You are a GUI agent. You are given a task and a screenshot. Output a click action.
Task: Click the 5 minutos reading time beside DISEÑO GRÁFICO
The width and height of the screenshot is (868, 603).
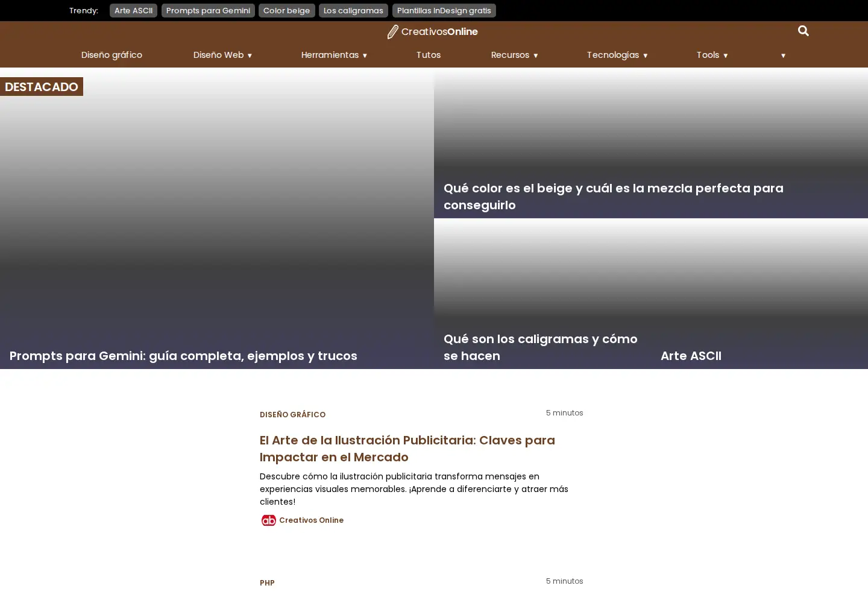pyautogui.click(x=564, y=413)
